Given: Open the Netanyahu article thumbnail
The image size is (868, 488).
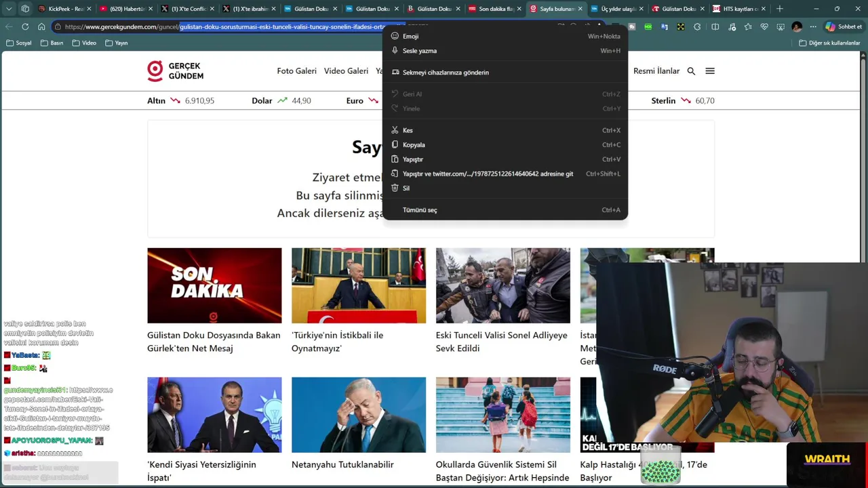Looking at the screenshot, I should [x=359, y=415].
